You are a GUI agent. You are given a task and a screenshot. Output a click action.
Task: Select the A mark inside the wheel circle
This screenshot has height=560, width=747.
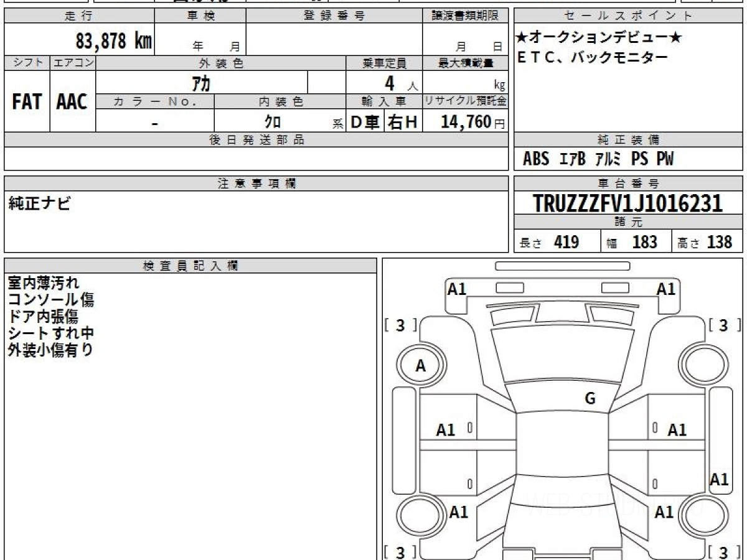(x=420, y=366)
